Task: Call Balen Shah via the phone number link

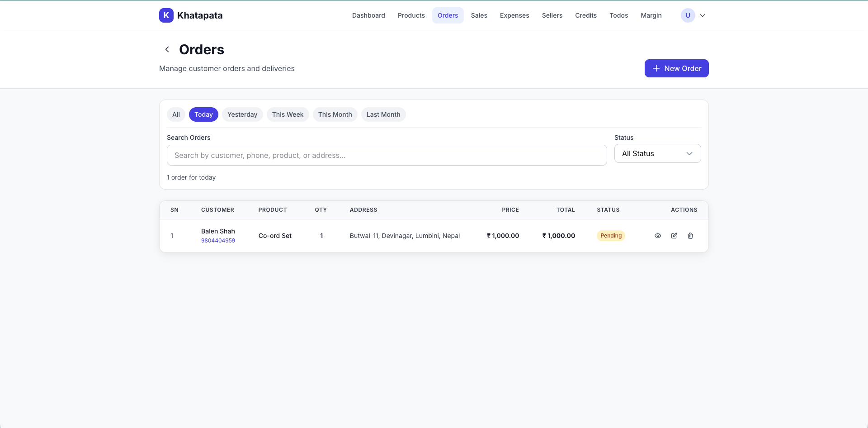Action: [x=218, y=240]
